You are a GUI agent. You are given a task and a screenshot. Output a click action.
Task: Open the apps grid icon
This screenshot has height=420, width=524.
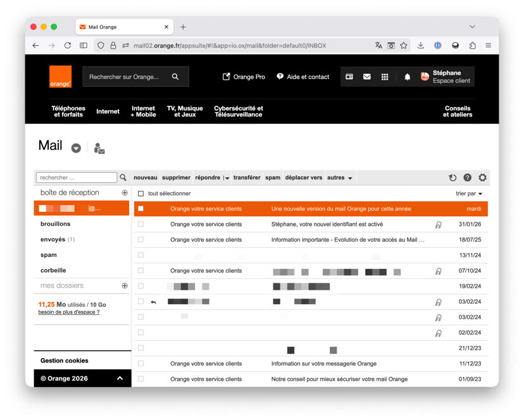385,77
